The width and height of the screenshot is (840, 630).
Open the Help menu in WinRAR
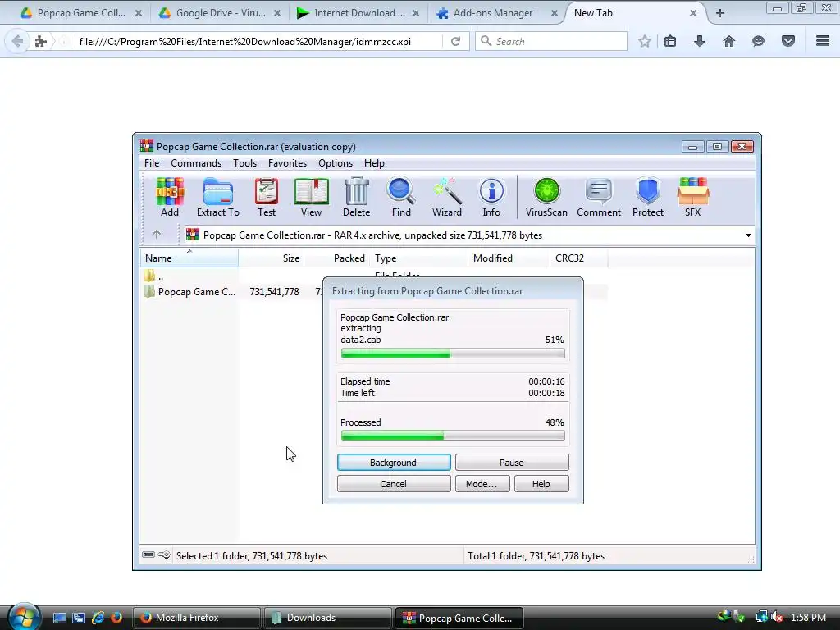pos(374,163)
